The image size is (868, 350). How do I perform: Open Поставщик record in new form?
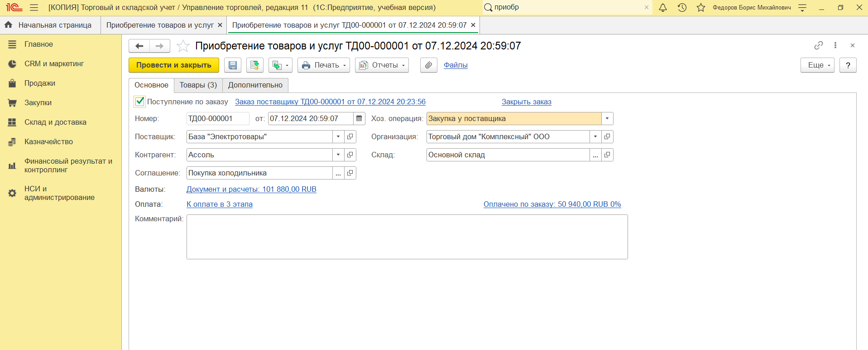[x=350, y=137]
